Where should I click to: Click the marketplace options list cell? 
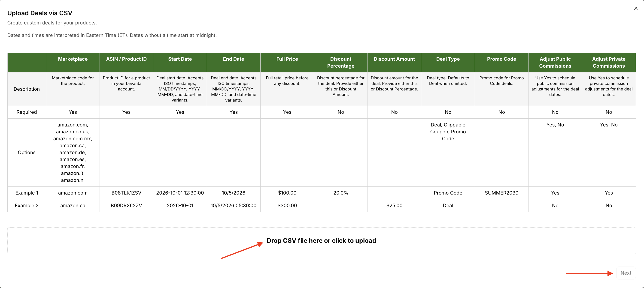click(x=73, y=152)
